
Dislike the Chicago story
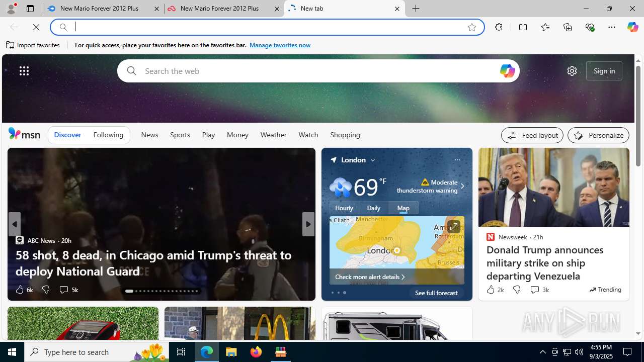click(46, 290)
